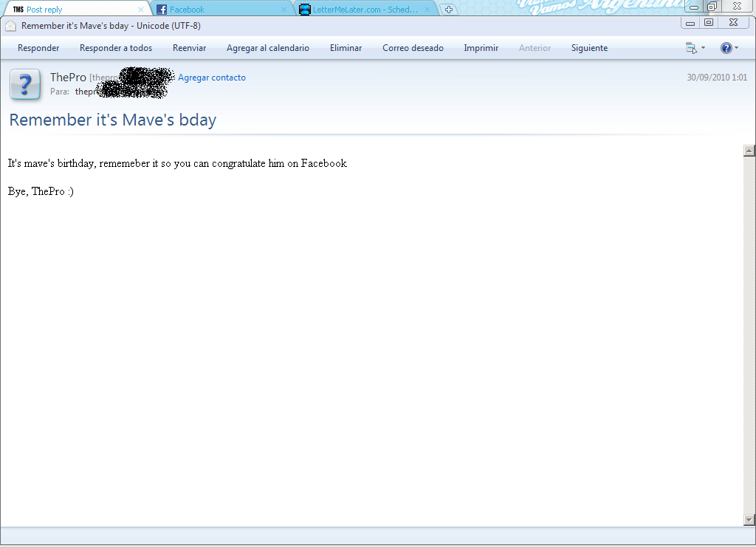Click Eliminar to delete the message
The width and height of the screenshot is (756, 548).
coord(346,48)
